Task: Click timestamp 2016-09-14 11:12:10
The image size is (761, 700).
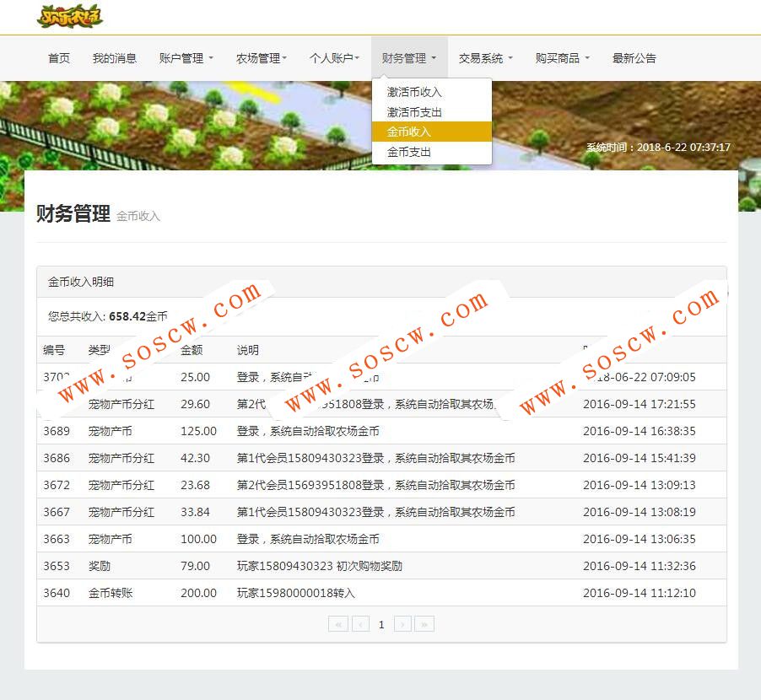Action: pos(640,593)
